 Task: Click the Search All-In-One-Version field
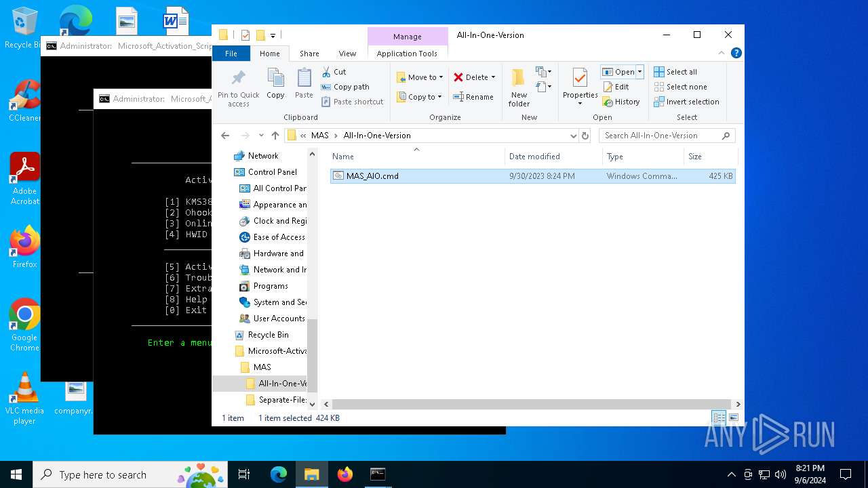(667, 136)
